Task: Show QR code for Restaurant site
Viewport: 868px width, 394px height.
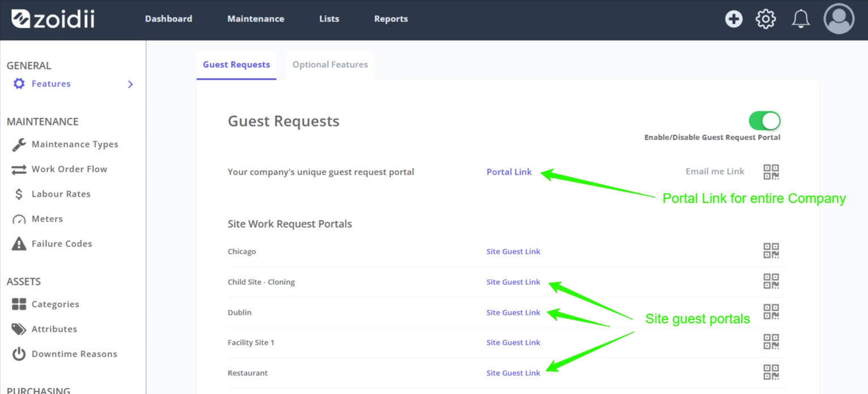Action: 771,373
